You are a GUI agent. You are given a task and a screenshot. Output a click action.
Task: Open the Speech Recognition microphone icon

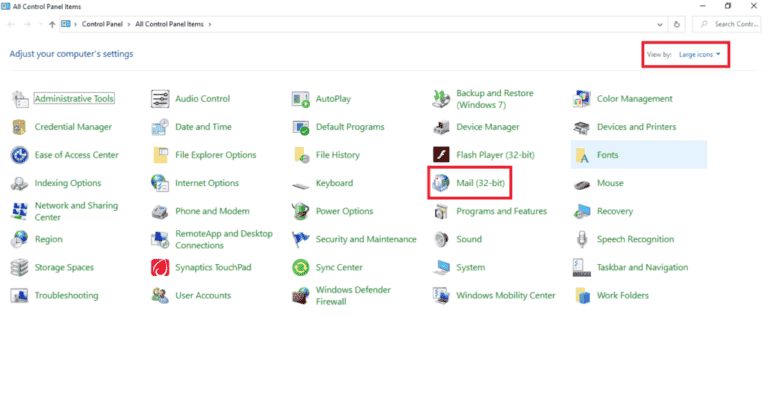[582, 240]
